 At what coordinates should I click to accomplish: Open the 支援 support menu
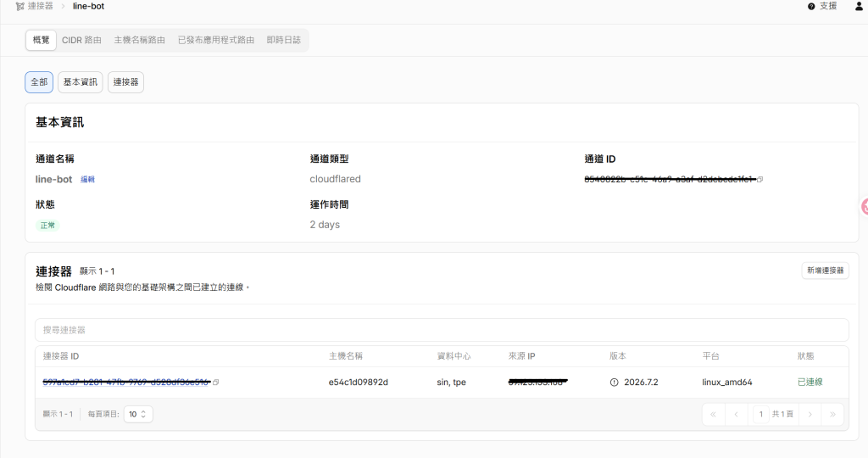[x=828, y=6]
